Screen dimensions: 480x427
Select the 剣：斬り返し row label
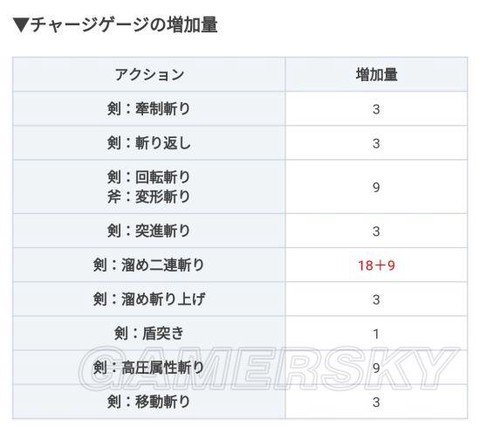coord(149,143)
